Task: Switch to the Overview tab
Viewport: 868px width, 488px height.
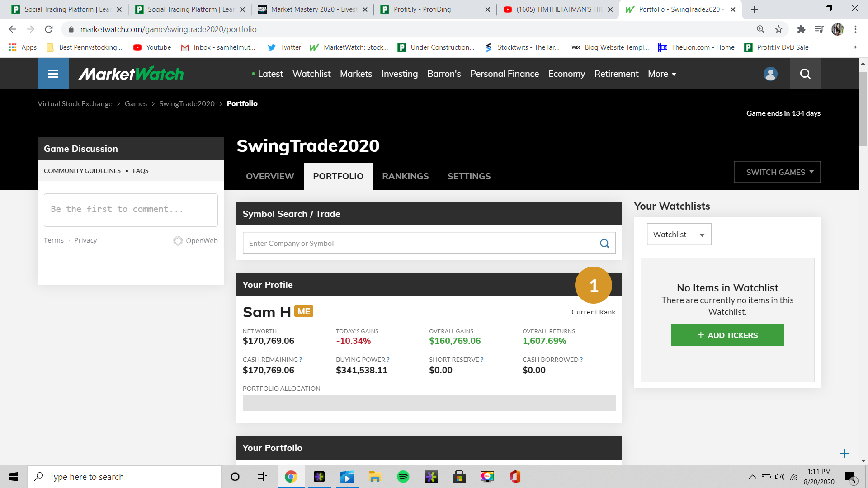Action: click(270, 176)
